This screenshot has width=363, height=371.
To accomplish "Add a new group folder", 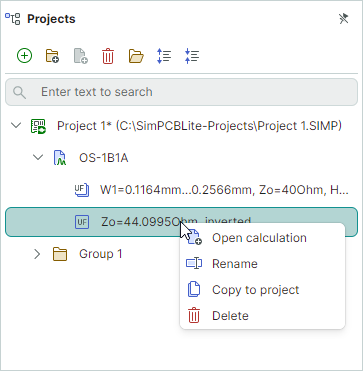I will [x=52, y=56].
